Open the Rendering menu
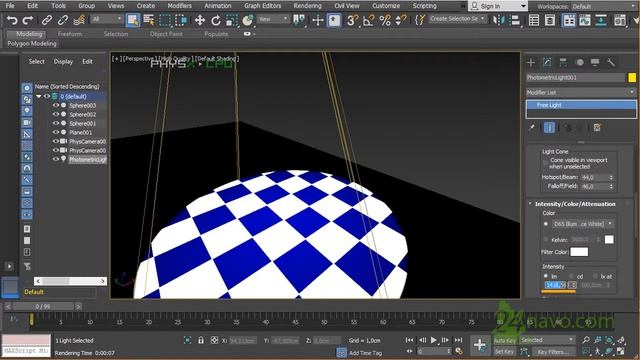Image resolution: width=640 pixels, height=360 pixels. (307, 6)
